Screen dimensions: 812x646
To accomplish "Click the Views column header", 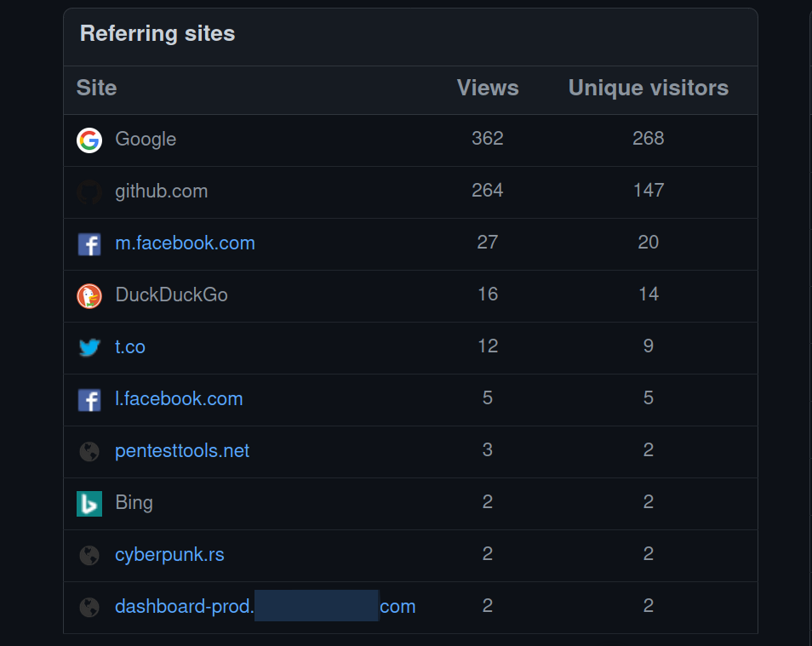I will click(x=488, y=88).
